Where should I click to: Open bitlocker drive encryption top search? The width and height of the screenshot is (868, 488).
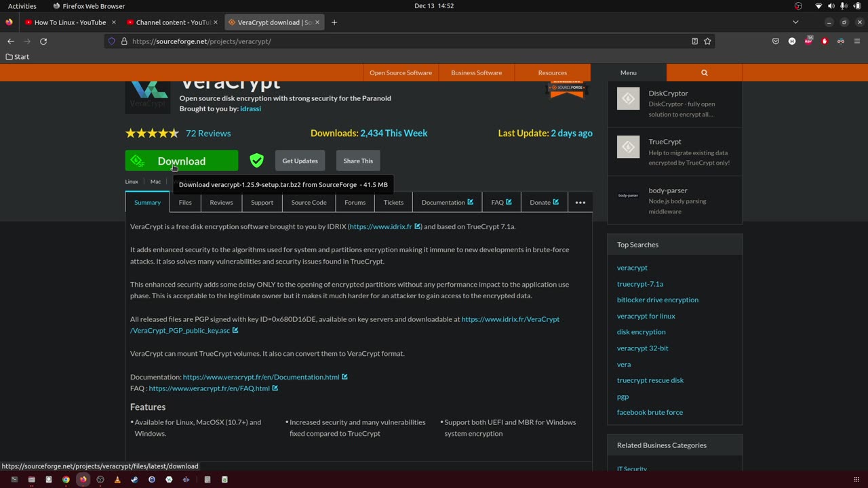[658, 300]
